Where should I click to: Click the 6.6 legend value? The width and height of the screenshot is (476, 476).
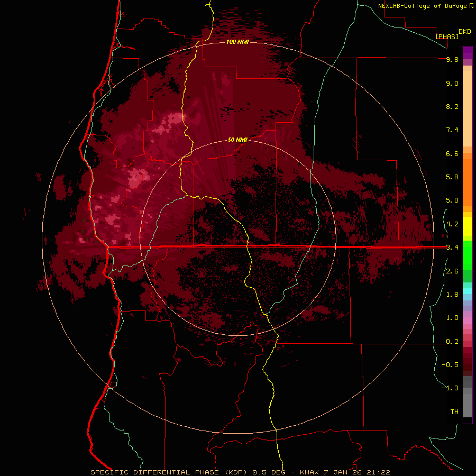pyautogui.click(x=452, y=153)
